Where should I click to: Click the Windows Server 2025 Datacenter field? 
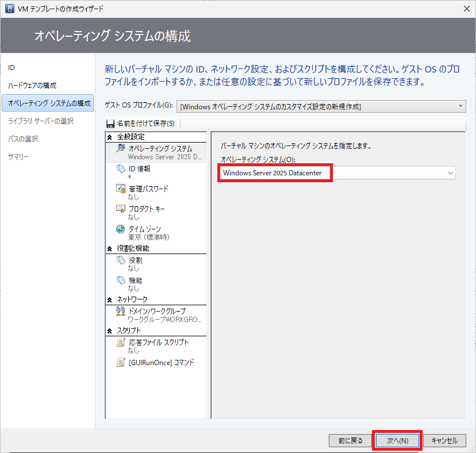coord(337,173)
